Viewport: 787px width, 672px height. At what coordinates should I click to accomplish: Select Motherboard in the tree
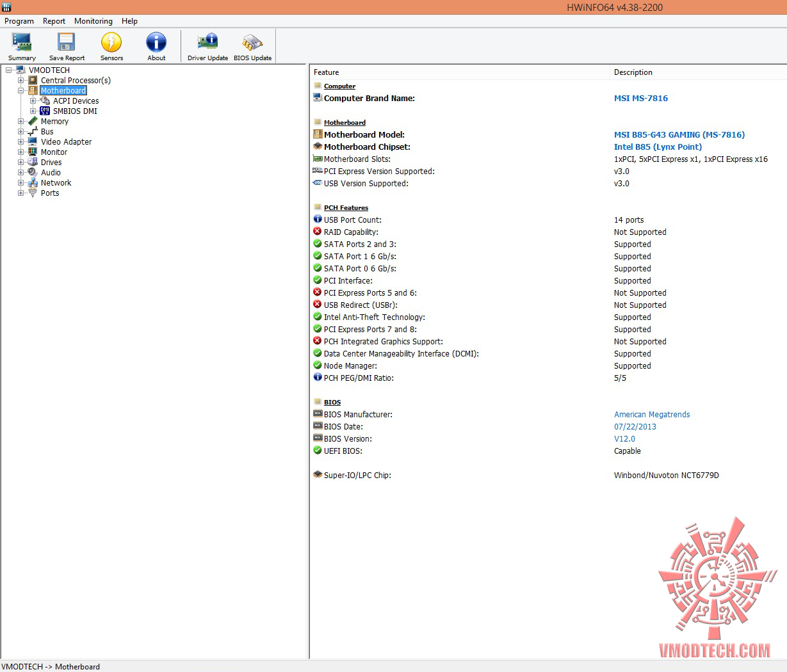pos(63,91)
